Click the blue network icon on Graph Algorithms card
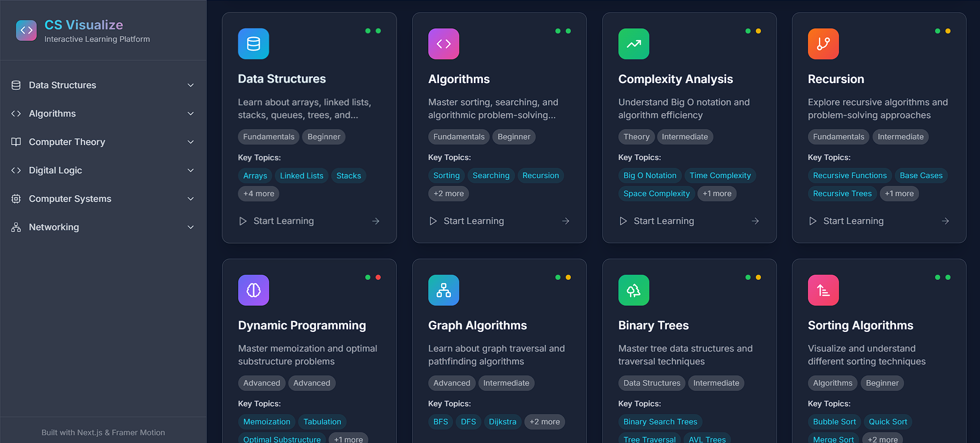 point(443,290)
